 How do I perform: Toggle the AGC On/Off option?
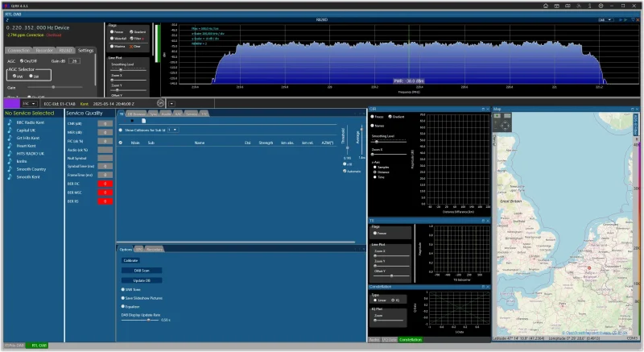(x=21, y=60)
